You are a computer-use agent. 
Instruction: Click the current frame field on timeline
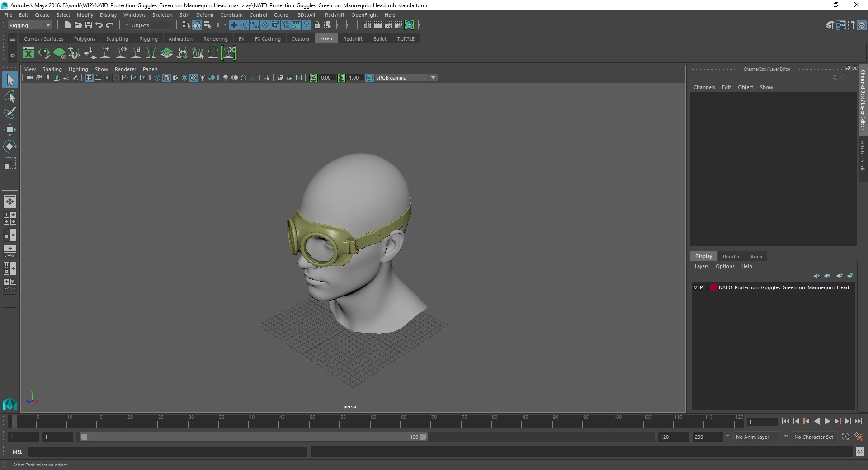[762, 422]
